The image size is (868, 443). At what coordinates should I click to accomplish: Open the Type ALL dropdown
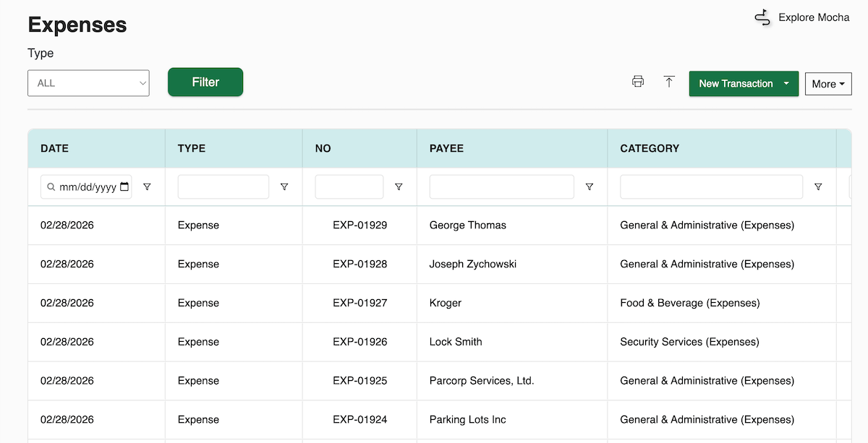tap(88, 83)
